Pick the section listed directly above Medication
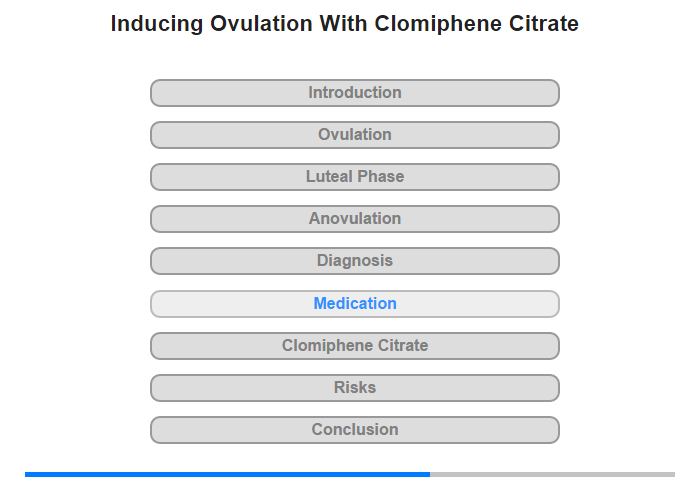Viewport: 700px width, 480px height. [355, 261]
